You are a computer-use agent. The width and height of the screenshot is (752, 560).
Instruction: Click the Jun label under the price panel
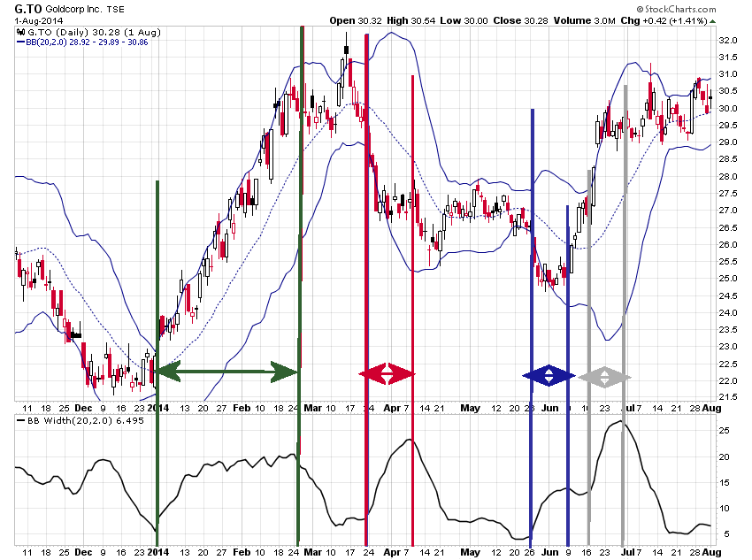tap(550, 408)
